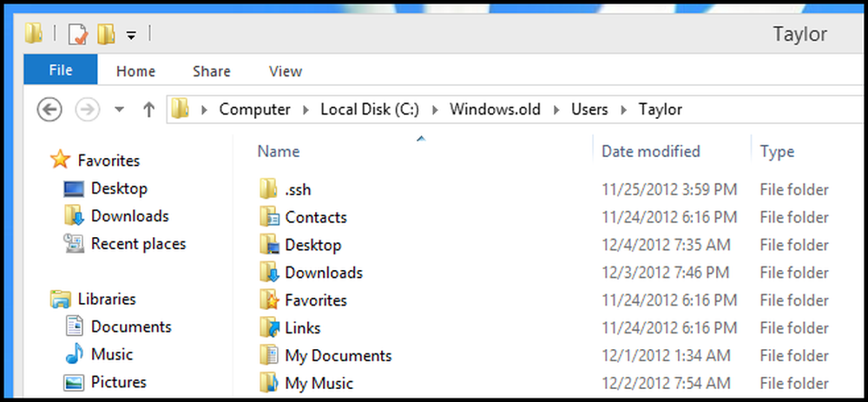Click the folder icon in the address bar
The height and width of the screenshot is (402, 868).
[180, 109]
